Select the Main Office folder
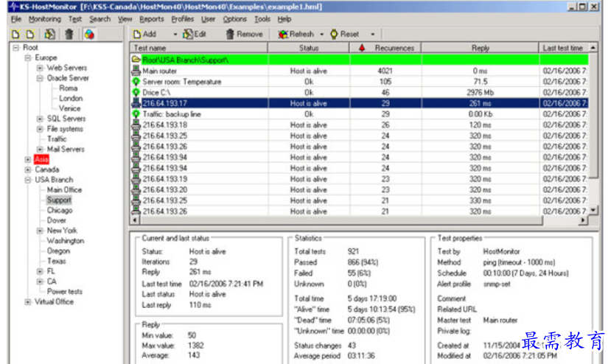Screen dimensions: 611x364 point(64,190)
